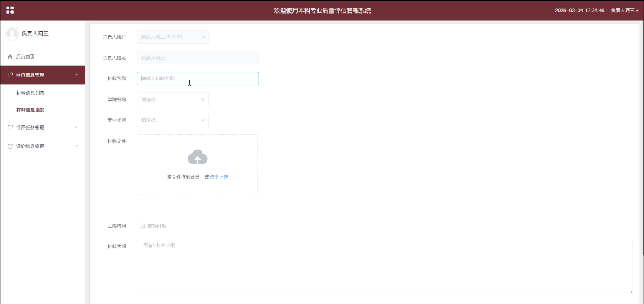Image resolution: width=644 pixels, height=304 pixels.
Task: Open the 学院名称 dropdown
Action: coord(172,99)
